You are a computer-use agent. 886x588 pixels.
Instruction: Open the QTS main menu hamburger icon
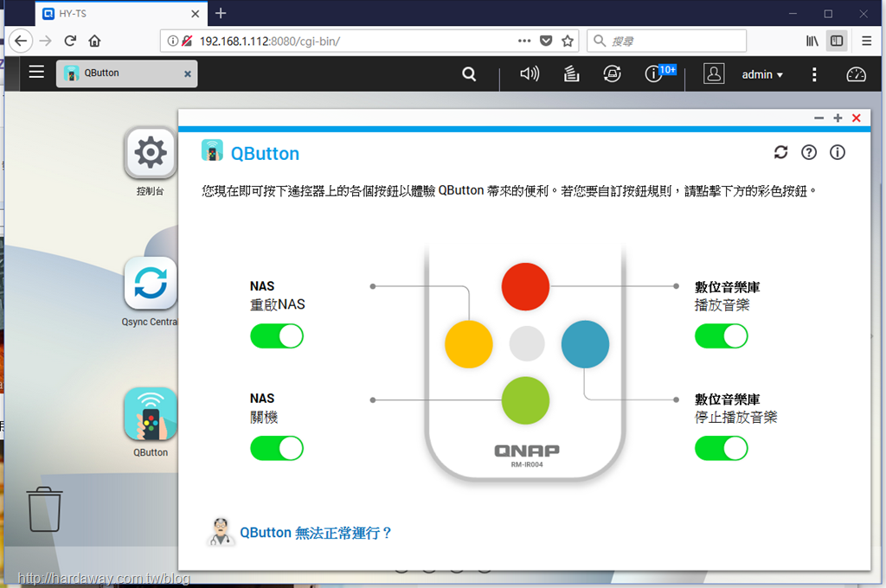[36, 72]
